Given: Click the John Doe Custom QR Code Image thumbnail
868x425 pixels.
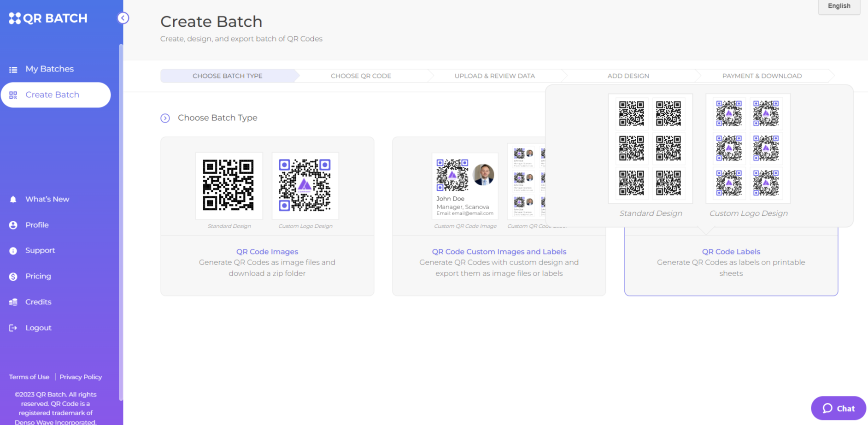Looking at the screenshot, I should tap(465, 186).
